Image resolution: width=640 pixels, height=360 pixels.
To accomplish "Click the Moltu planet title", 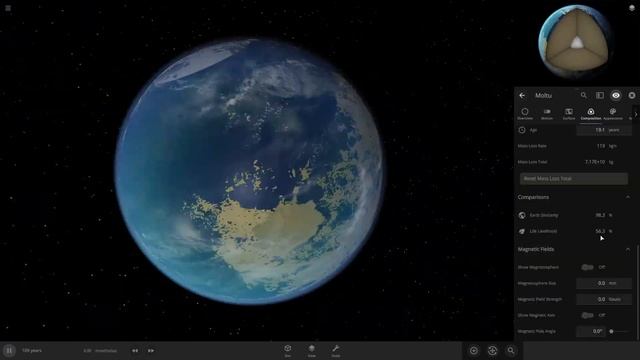I will 543,95.
